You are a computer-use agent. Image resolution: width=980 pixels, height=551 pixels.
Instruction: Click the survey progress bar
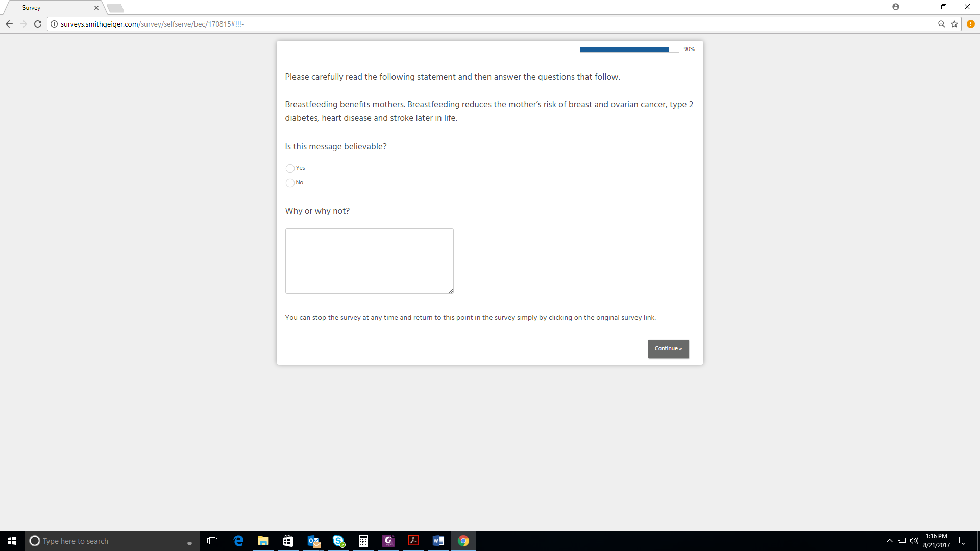tap(629, 49)
